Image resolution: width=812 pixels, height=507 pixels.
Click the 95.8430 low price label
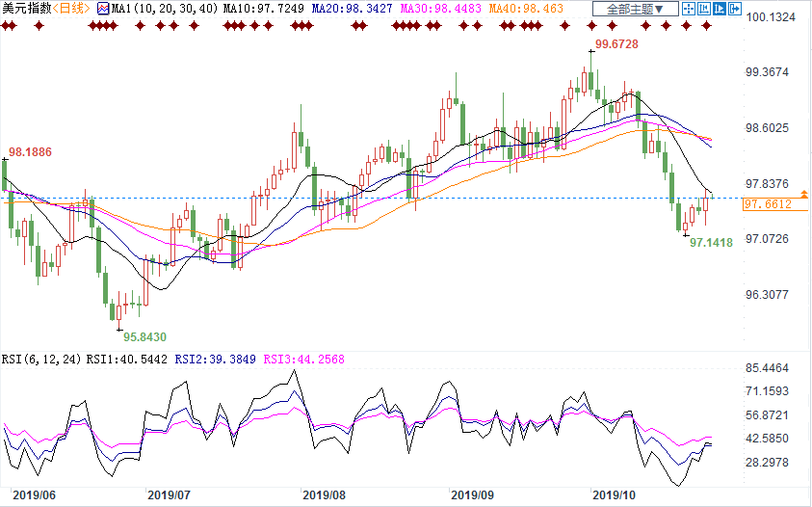[145, 336]
